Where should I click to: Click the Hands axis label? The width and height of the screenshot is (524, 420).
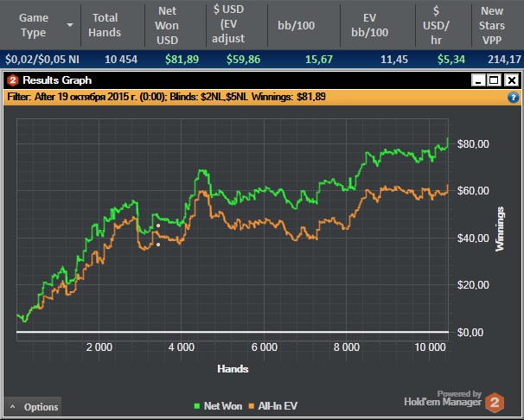tap(233, 369)
